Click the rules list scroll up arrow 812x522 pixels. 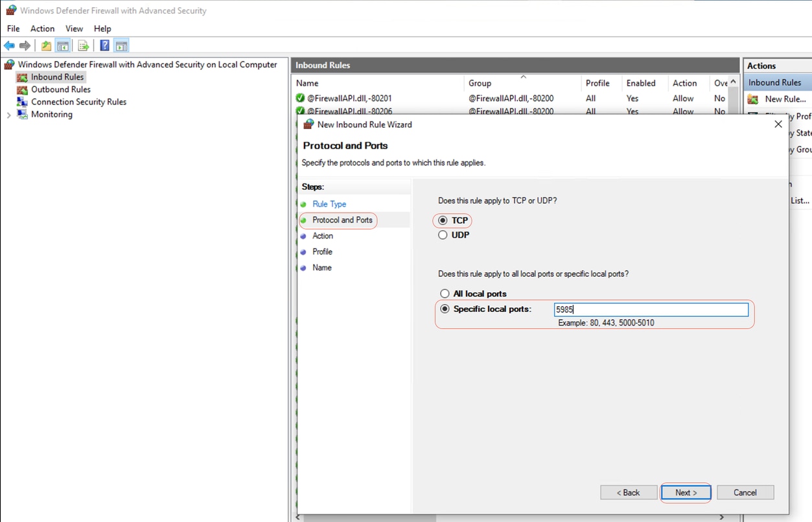(x=733, y=82)
